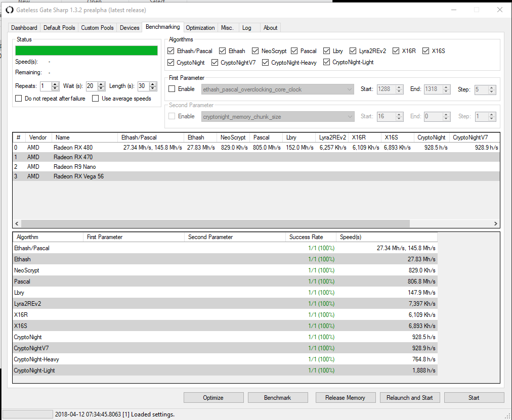Uncheck the Ethash/Pascal algorithm checkbox
Image resolution: width=512 pixels, height=420 pixels.
tap(170, 51)
